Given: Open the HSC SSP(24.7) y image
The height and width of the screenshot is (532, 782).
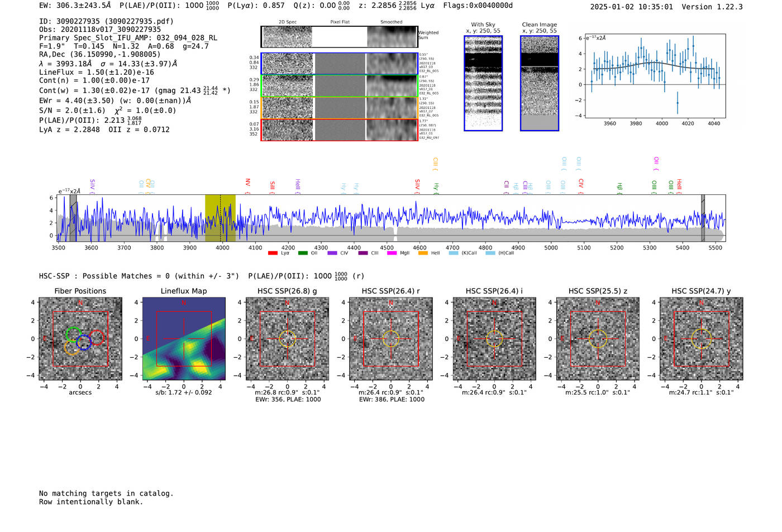Looking at the screenshot, I should (x=702, y=338).
